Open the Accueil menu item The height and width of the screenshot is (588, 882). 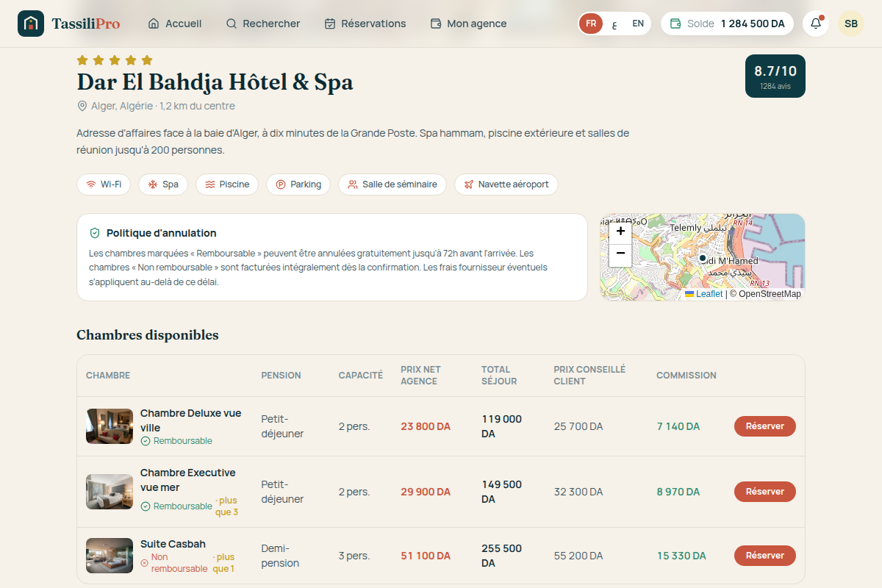[x=175, y=24]
